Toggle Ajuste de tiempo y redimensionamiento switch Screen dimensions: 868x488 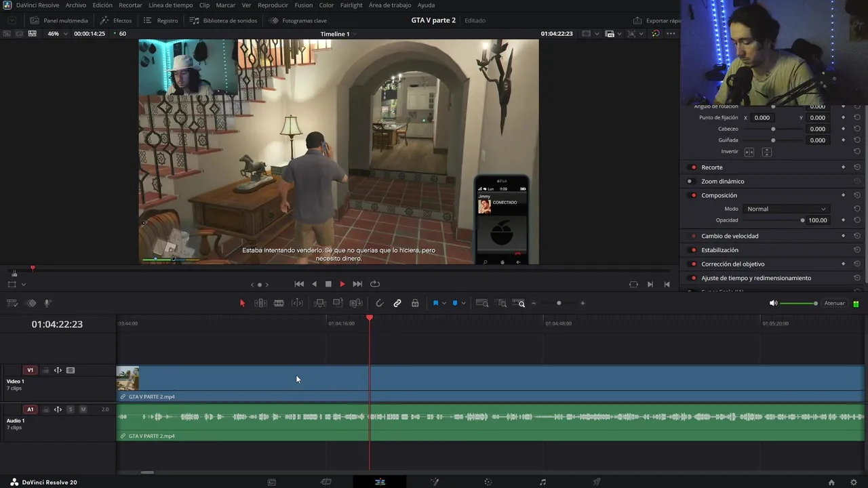(x=693, y=278)
